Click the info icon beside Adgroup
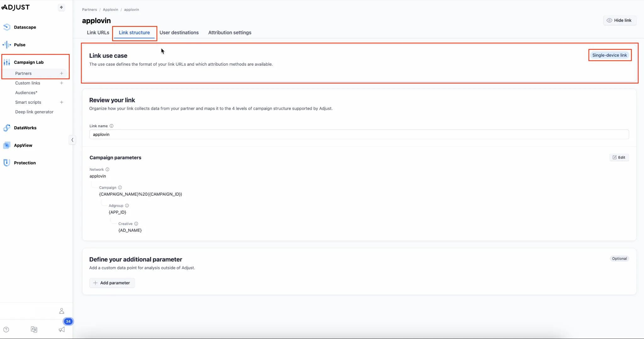The height and width of the screenshot is (339, 644). [127, 206]
